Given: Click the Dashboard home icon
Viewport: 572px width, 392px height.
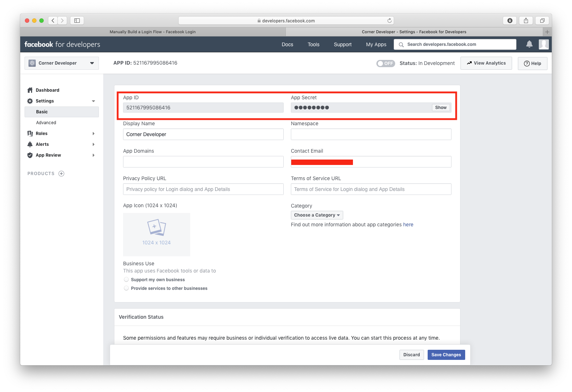Looking at the screenshot, I should (30, 90).
